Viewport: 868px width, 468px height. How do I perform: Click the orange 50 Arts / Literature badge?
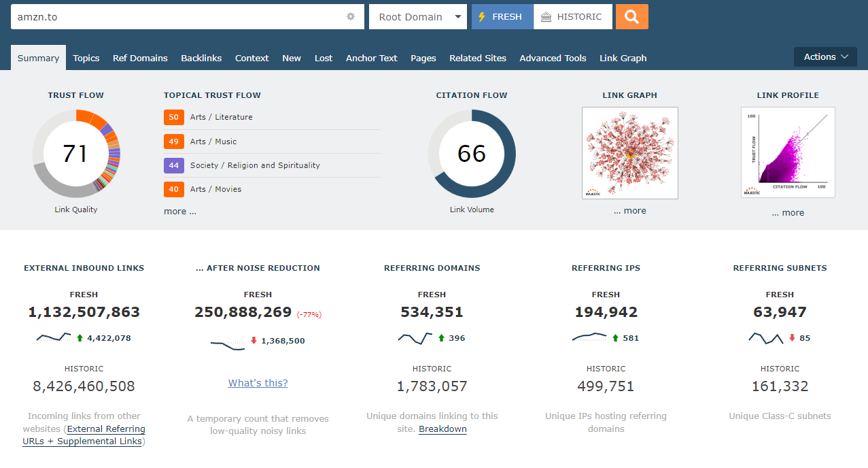pos(174,117)
